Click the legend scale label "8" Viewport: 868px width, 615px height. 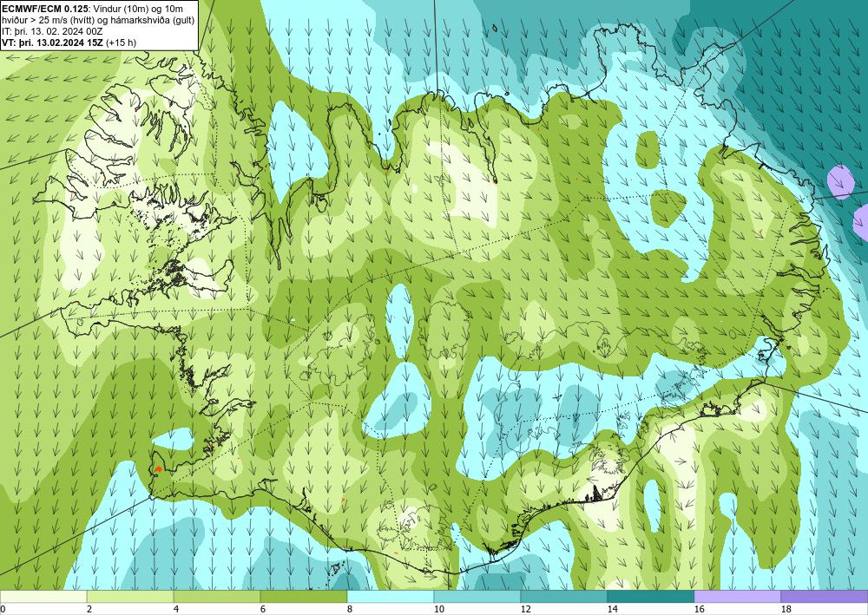tap(350, 609)
